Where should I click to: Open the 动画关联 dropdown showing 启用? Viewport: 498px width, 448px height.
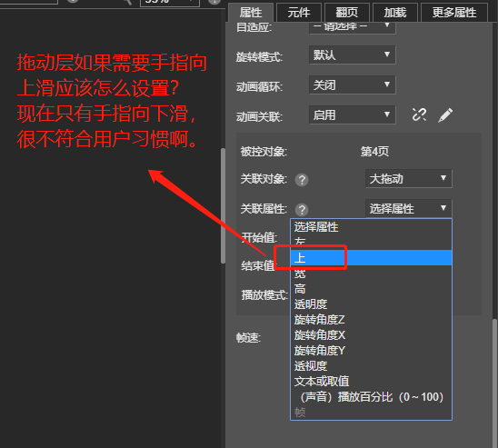coord(353,114)
